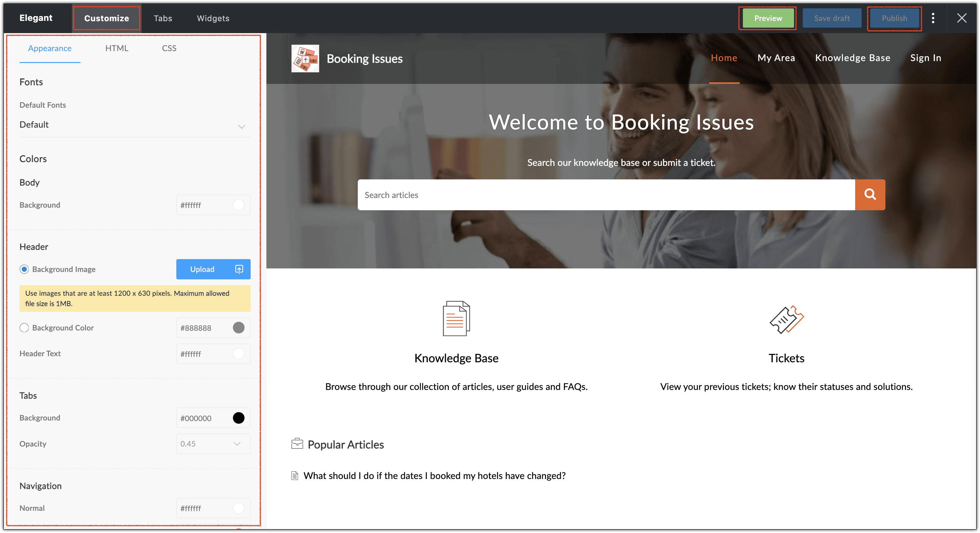The width and height of the screenshot is (980, 533).
Task: Switch to the HTML tab
Action: [117, 48]
